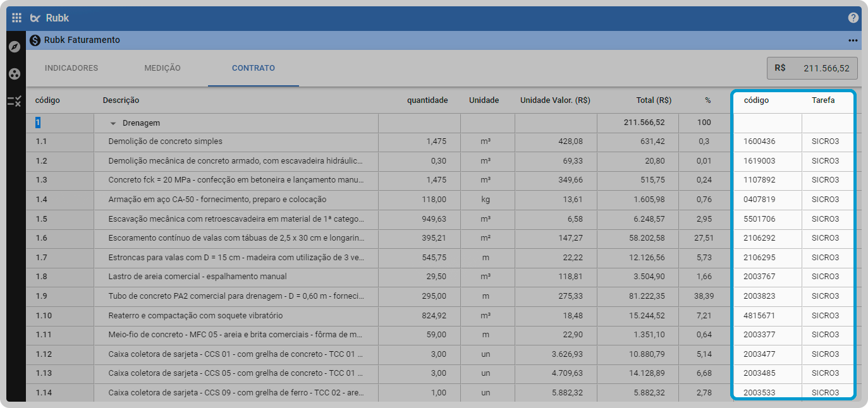Click the Unidade Valor. (R$) column header
Image resolution: width=868 pixels, height=408 pixels.
[555, 100]
